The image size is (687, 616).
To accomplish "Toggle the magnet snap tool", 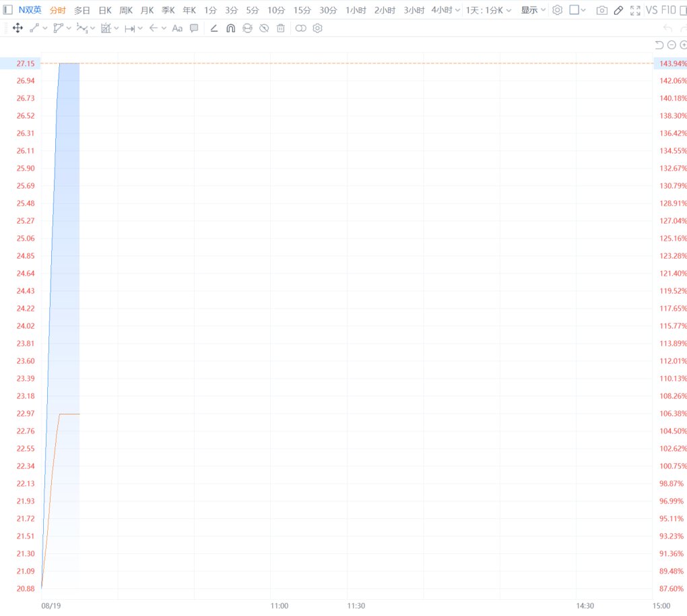I will pos(231,28).
